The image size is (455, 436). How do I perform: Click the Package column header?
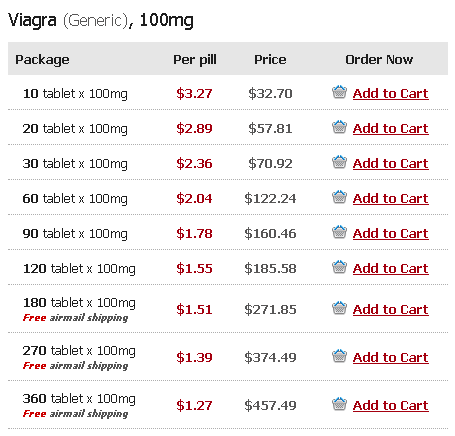coord(42,60)
